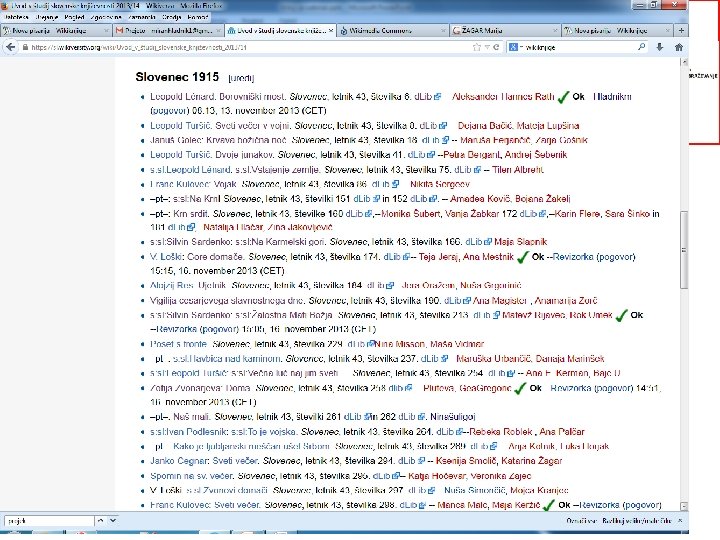Click the dLib external-link icon in the Spomin na sv. večer row
Screen dimensions: 720x540
[x=396, y=476]
